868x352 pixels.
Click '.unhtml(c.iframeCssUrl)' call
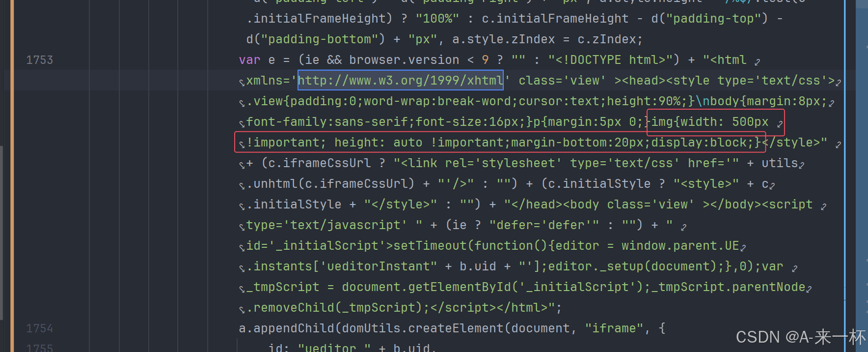pyautogui.click(x=330, y=183)
